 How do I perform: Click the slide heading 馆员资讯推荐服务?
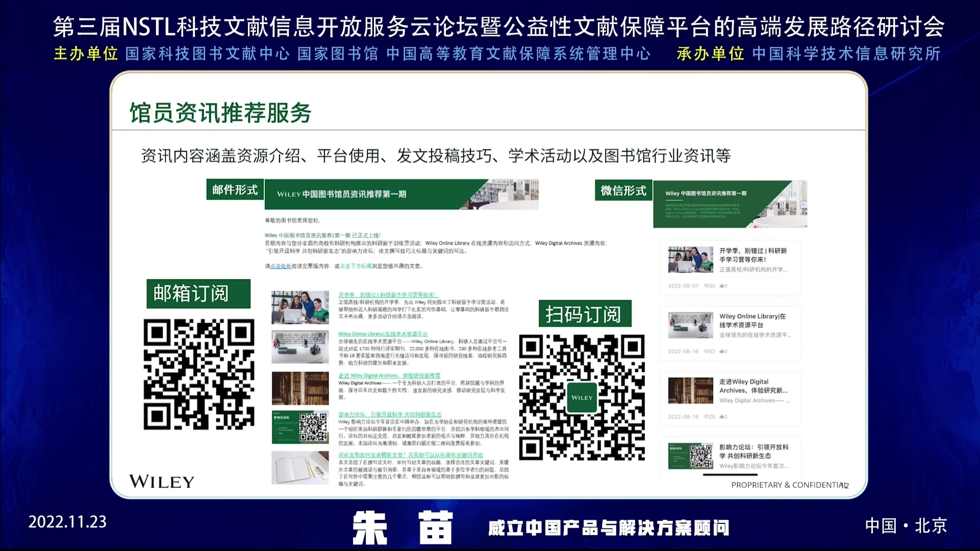pyautogui.click(x=220, y=113)
